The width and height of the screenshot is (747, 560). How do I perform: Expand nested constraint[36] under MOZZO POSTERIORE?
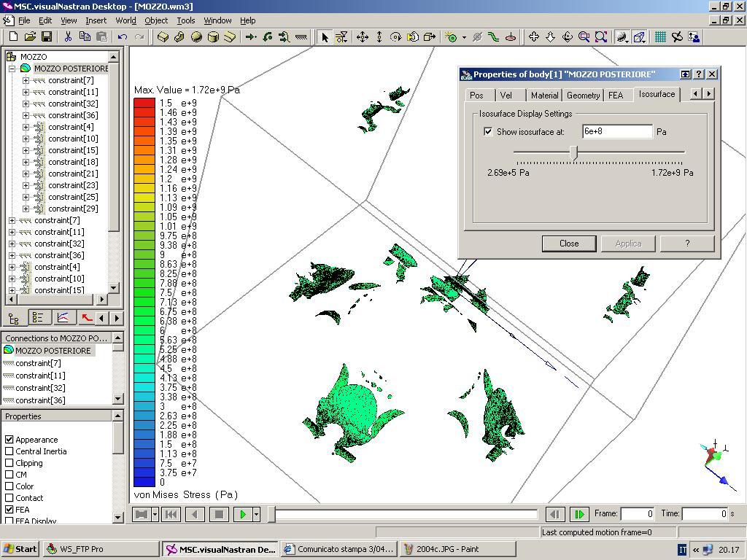(x=26, y=115)
